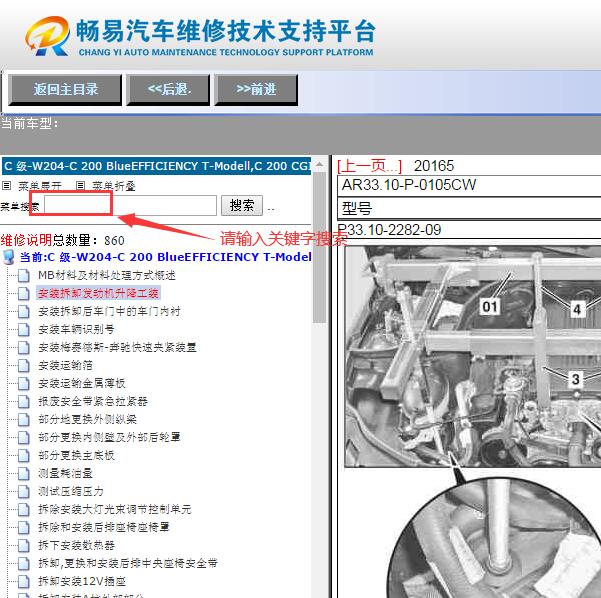Click page icon next to 测试压缩压力
The height and width of the screenshot is (598, 601).
24,491
